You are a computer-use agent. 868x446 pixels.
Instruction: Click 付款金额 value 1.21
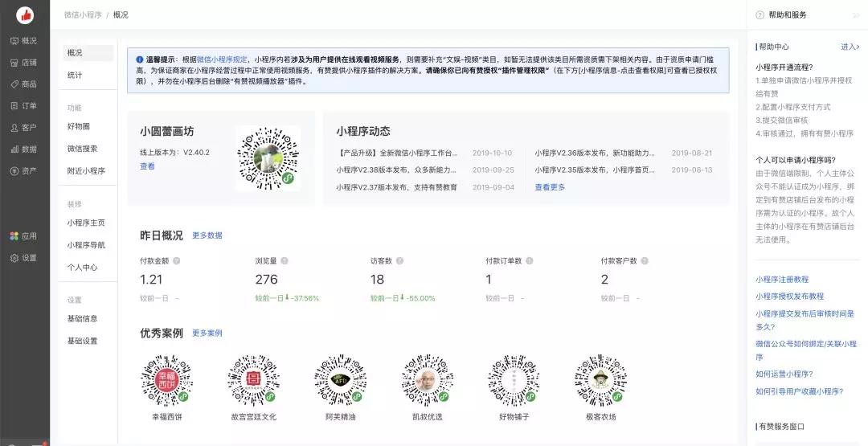151,280
